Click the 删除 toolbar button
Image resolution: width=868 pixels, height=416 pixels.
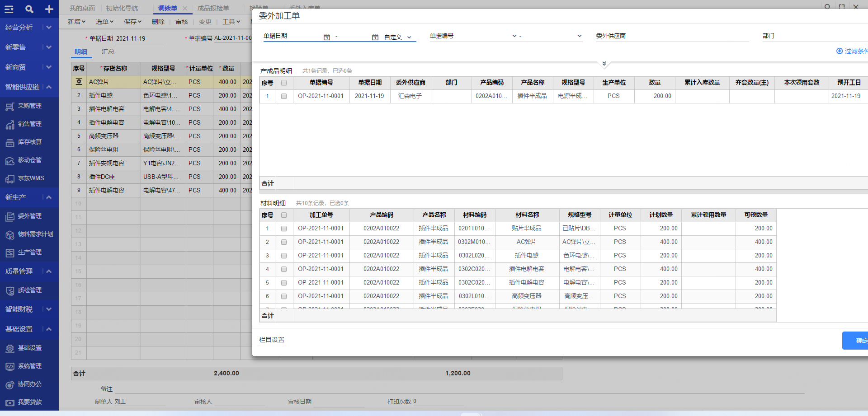(158, 22)
